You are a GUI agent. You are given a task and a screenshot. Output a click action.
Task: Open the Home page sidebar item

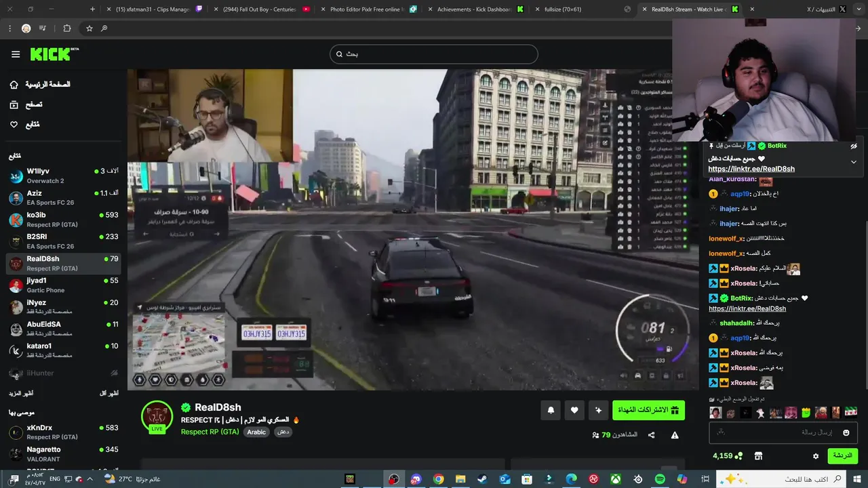tap(41, 85)
